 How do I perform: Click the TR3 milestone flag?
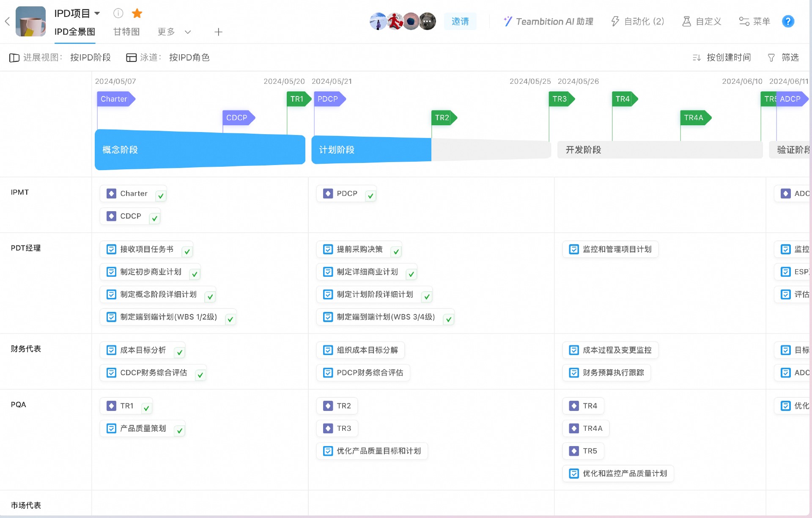(x=562, y=99)
